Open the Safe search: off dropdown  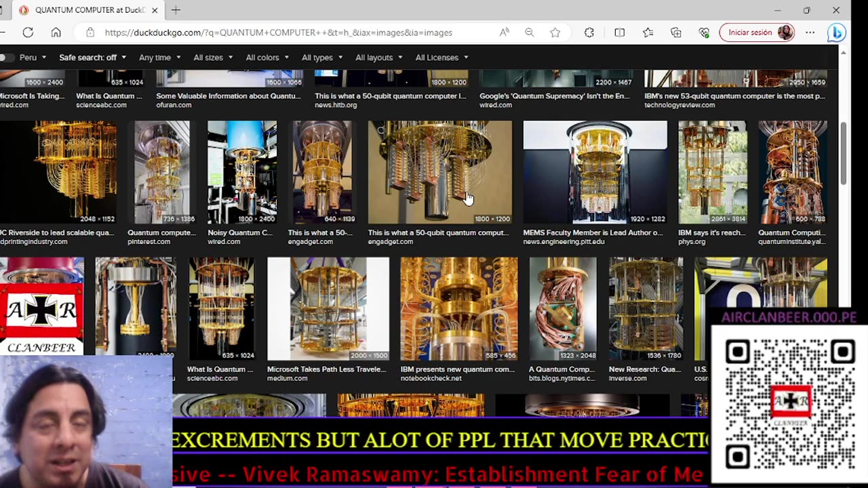92,58
